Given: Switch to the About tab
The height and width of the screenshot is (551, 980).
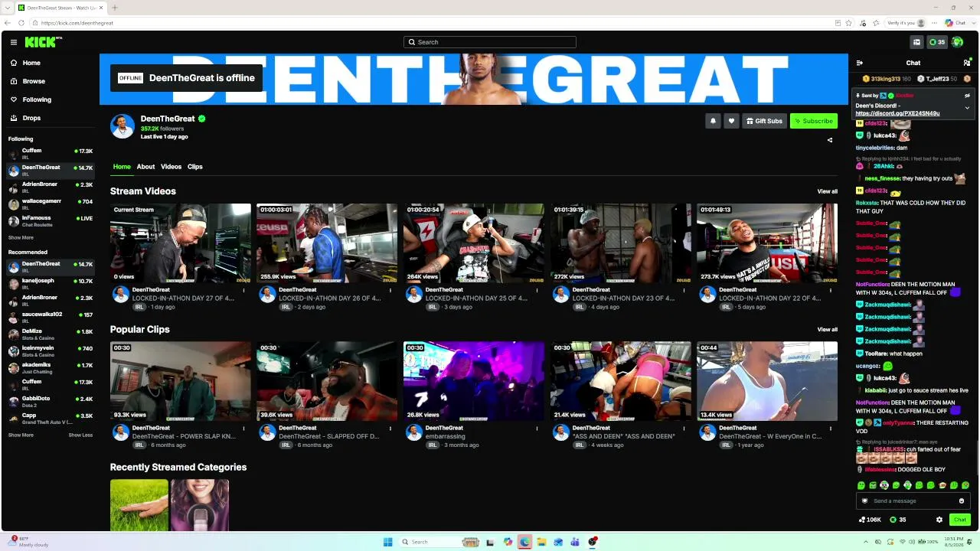Looking at the screenshot, I should tap(145, 167).
